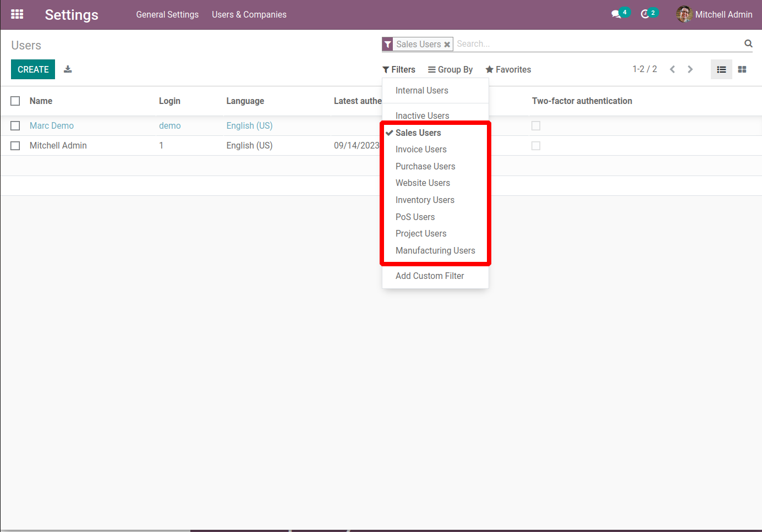Click the funnel icon in search facet
762x532 pixels.
pyautogui.click(x=388, y=44)
